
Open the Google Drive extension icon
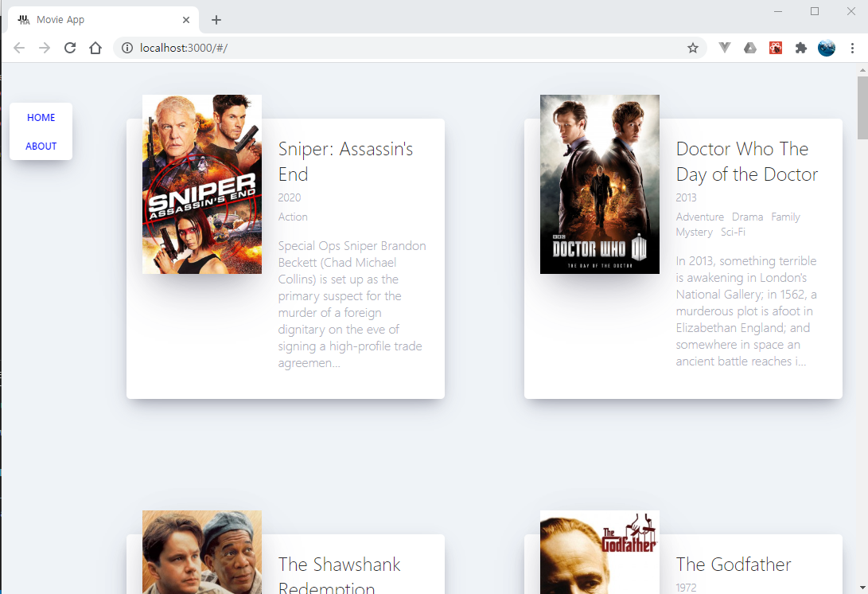point(750,49)
